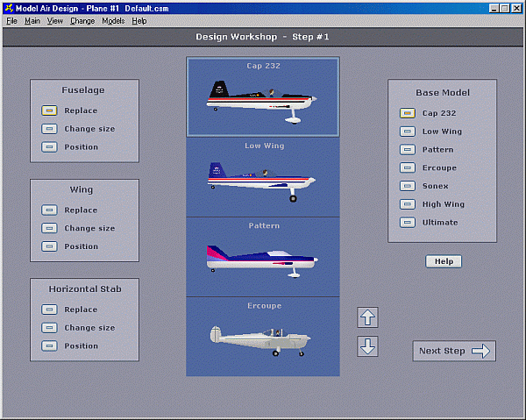
Task: Open the View menu
Action: click(54, 21)
